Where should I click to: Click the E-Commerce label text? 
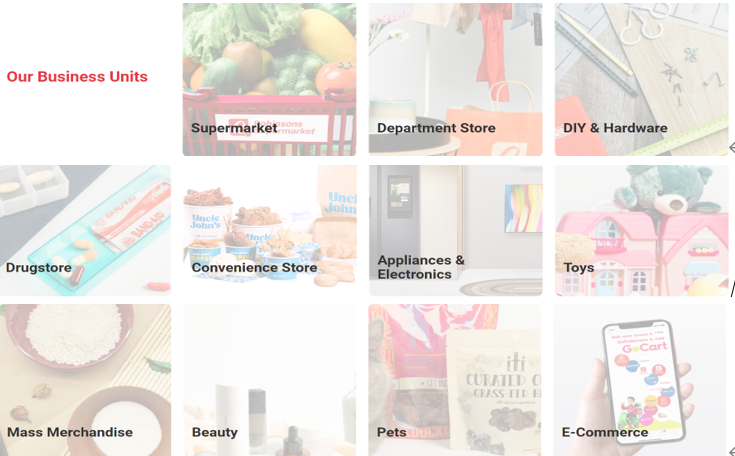(x=605, y=432)
